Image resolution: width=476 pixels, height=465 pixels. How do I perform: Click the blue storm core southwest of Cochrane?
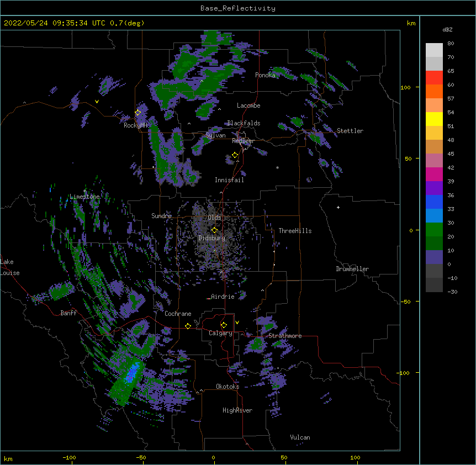tap(131, 374)
